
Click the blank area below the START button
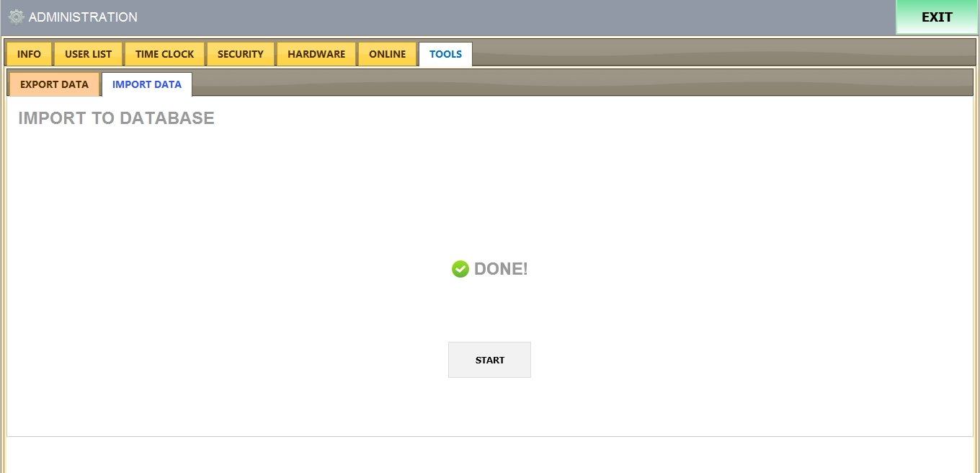[x=489, y=407]
